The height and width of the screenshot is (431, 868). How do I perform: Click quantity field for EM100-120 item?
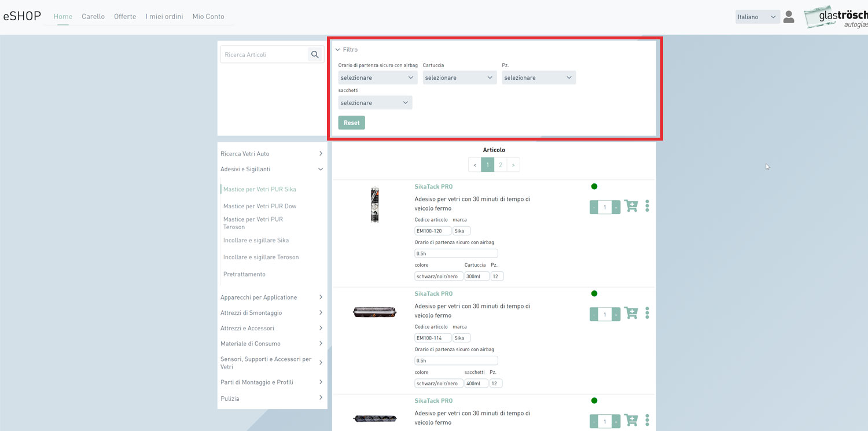[x=605, y=207]
